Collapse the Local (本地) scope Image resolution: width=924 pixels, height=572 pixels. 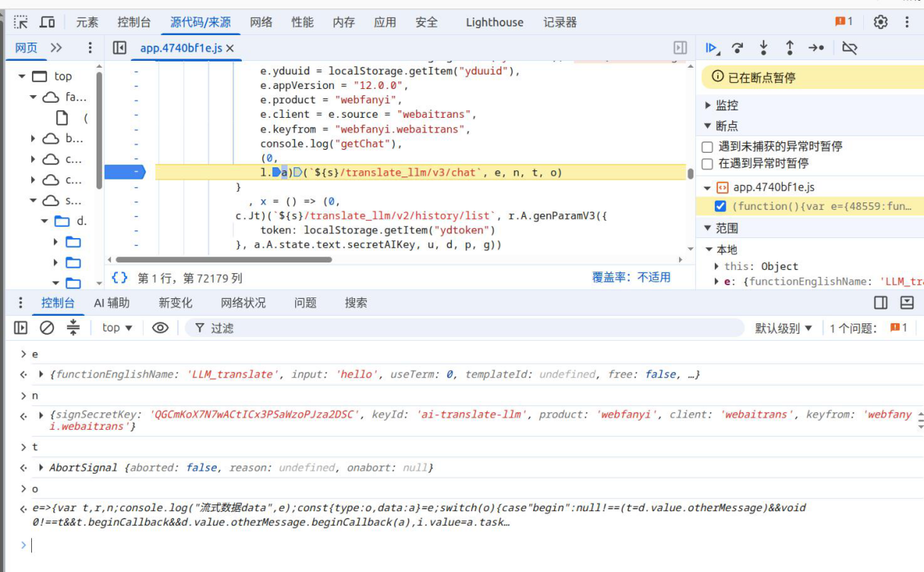point(710,249)
